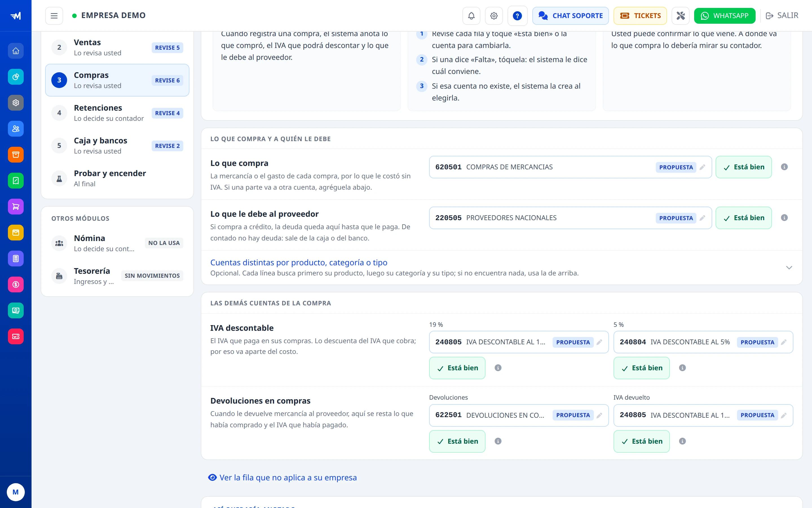Confirm Está bien for PROVEEDORES NACIONALES
This screenshot has height=508, width=812.
pos(743,218)
